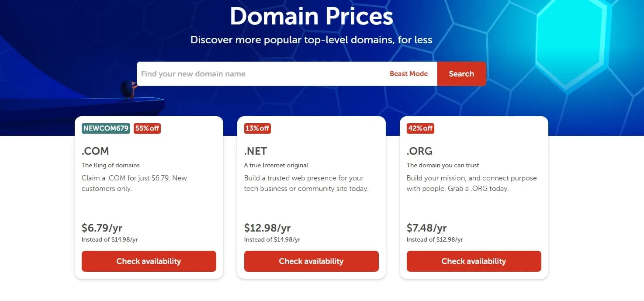Enable Beast Mode search

point(409,73)
